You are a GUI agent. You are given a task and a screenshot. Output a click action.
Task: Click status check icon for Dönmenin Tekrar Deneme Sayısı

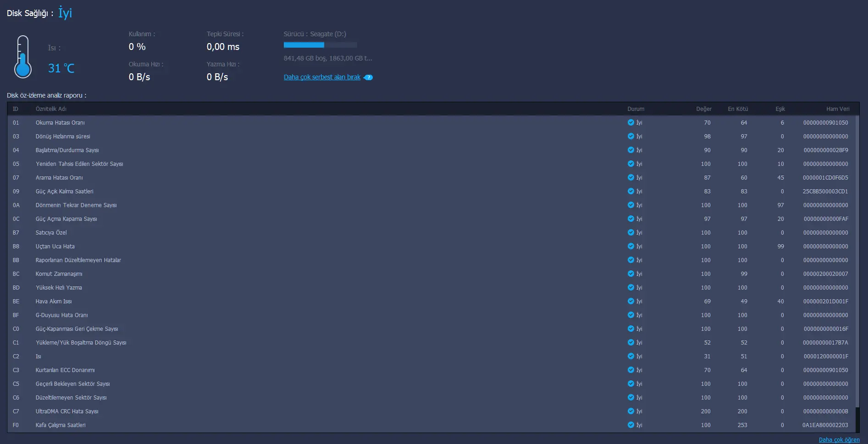631,205
